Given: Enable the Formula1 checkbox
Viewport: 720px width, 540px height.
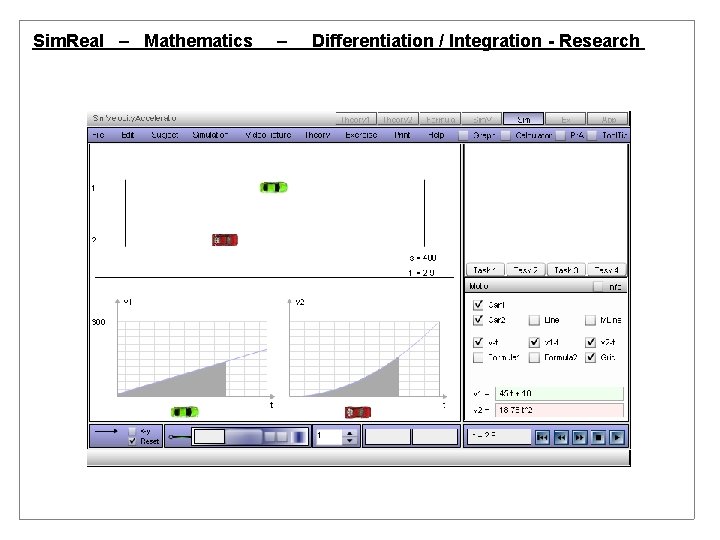Looking at the screenshot, I should point(478,357).
